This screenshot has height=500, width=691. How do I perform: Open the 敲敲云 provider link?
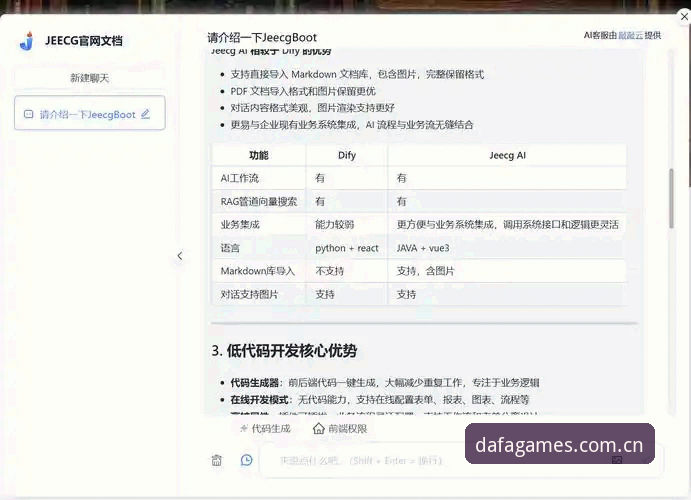[x=630, y=35]
